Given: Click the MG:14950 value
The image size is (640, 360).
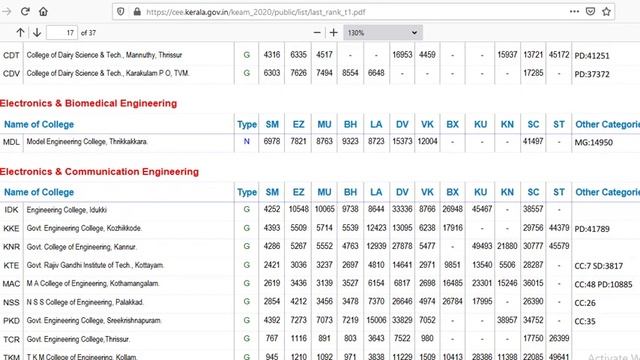Looking at the screenshot, I should [x=593, y=142].
